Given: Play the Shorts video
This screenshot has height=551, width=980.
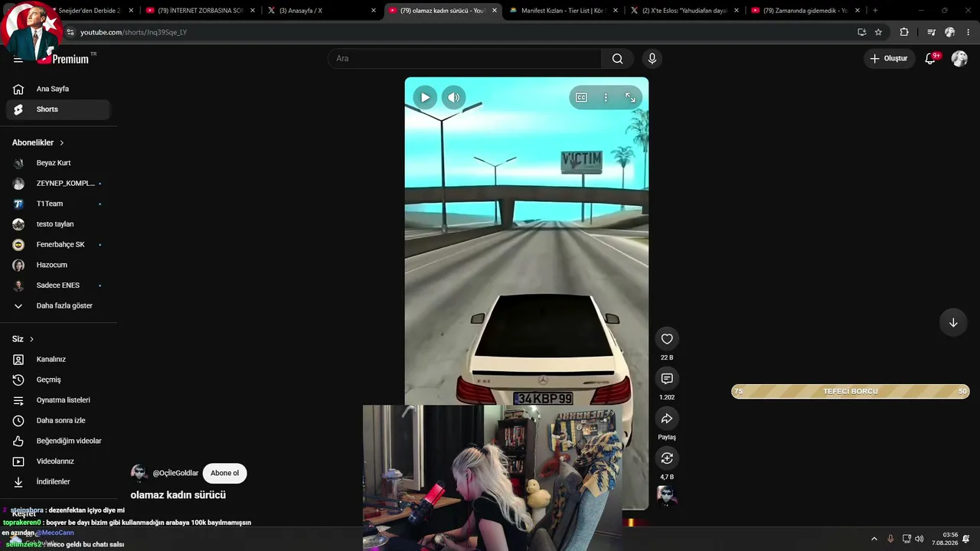Looking at the screenshot, I should (425, 97).
